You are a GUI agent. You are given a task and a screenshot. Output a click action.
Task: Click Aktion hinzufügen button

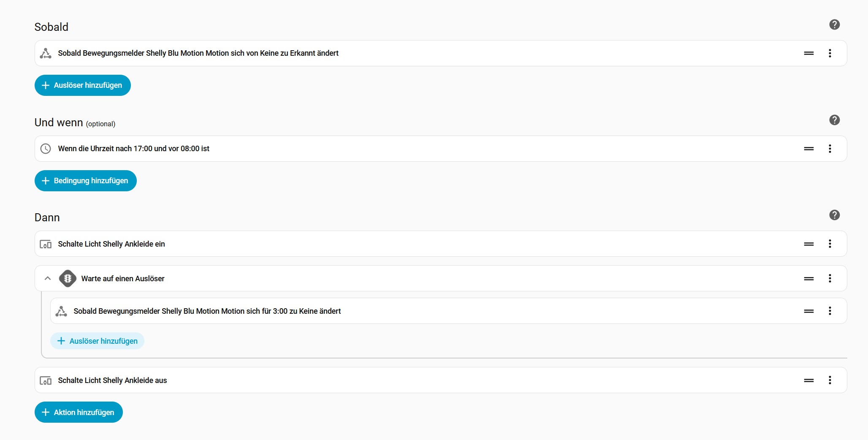[79, 412]
